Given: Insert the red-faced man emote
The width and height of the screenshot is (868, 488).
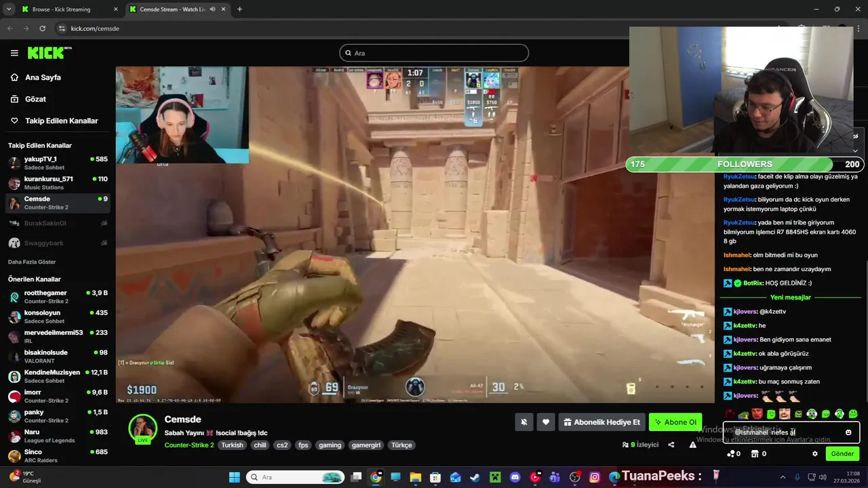Looking at the screenshot, I should (x=757, y=413).
